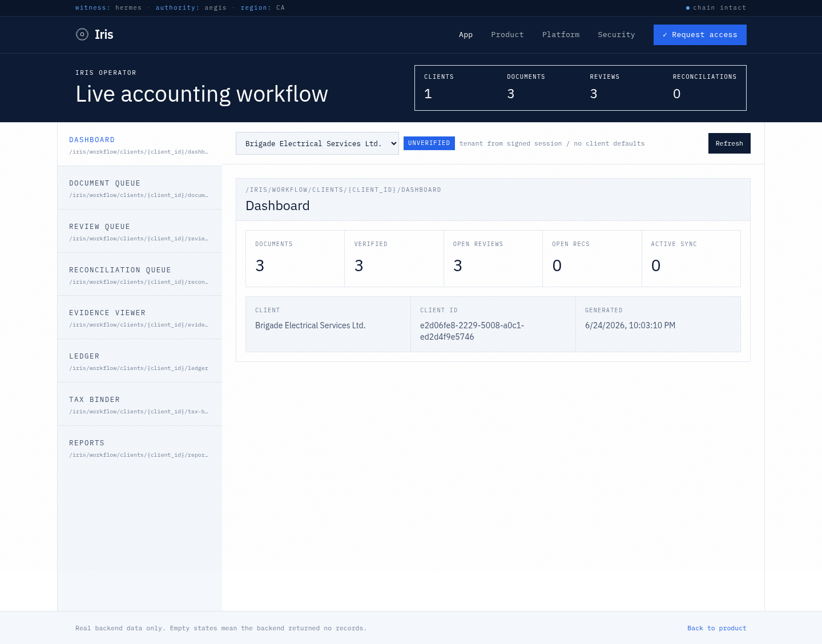Click the chain intact status dot
The height and width of the screenshot is (644, 822).
pos(688,8)
